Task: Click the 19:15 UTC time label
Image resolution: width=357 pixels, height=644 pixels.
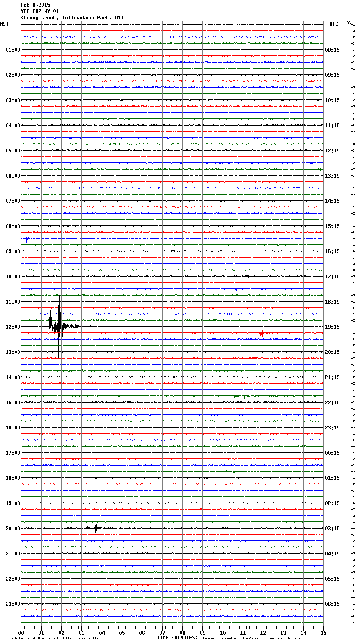Action: [332, 327]
